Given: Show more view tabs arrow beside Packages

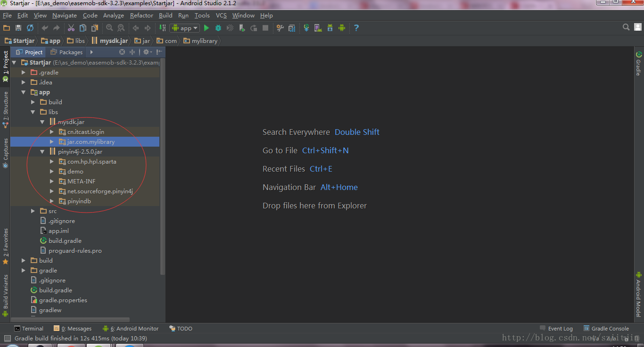Looking at the screenshot, I should coord(91,52).
